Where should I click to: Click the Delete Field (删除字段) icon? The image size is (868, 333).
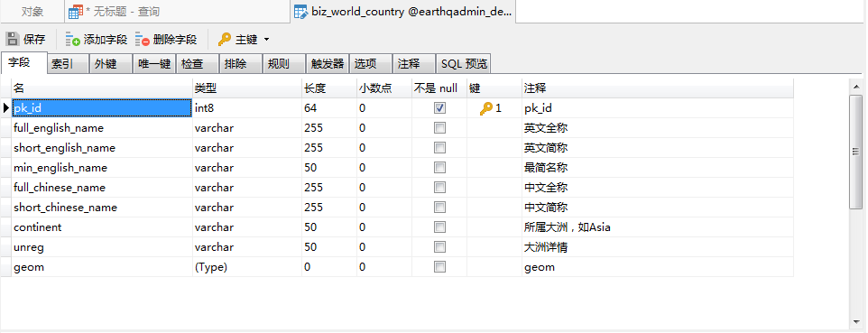pos(143,40)
